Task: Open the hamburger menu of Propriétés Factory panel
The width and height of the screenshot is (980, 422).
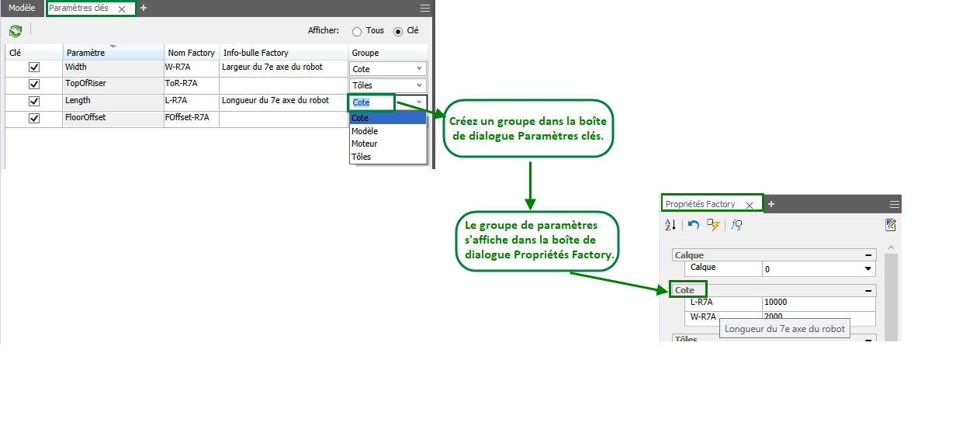Action: pos(895,204)
